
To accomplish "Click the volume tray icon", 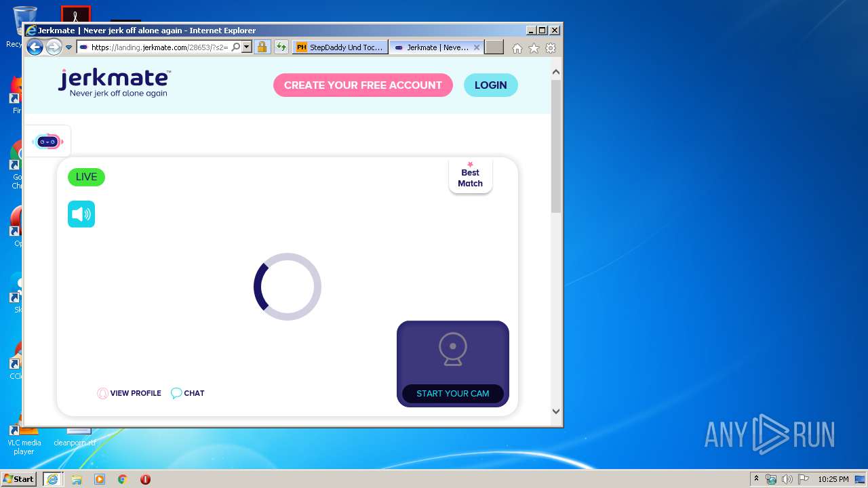I will click(787, 479).
